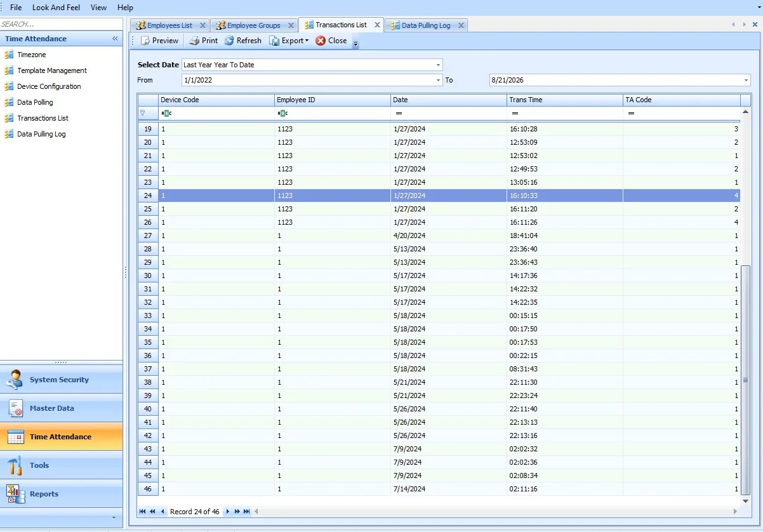
Task: Close the Employee Groups tab
Action: point(291,25)
